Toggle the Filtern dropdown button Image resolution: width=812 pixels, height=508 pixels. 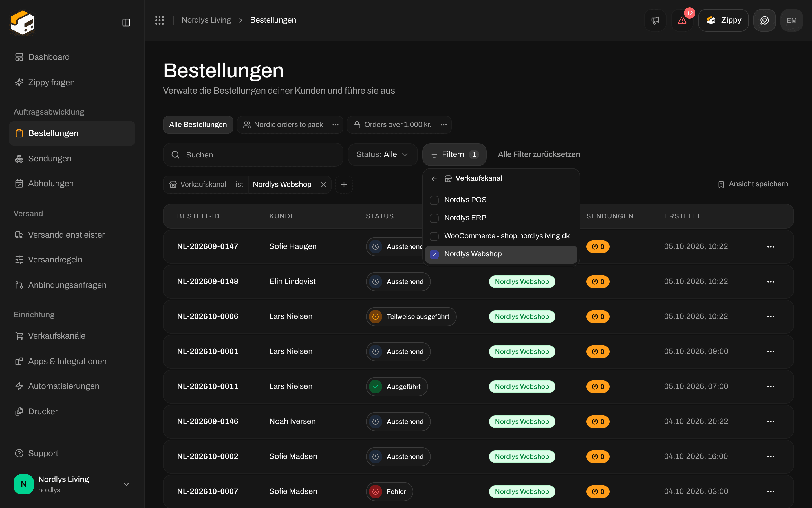[x=454, y=155]
